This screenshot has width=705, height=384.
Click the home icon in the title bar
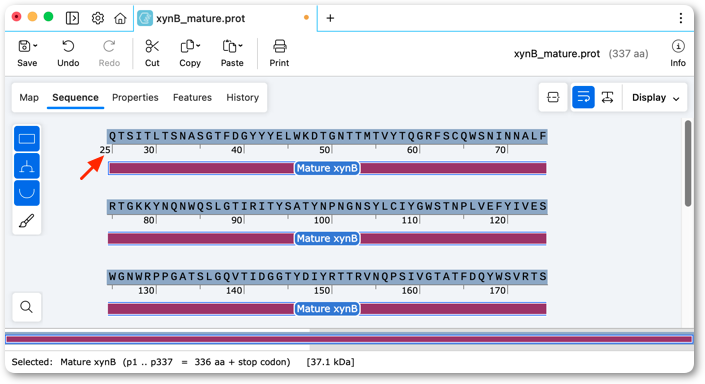tap(120, 18)
